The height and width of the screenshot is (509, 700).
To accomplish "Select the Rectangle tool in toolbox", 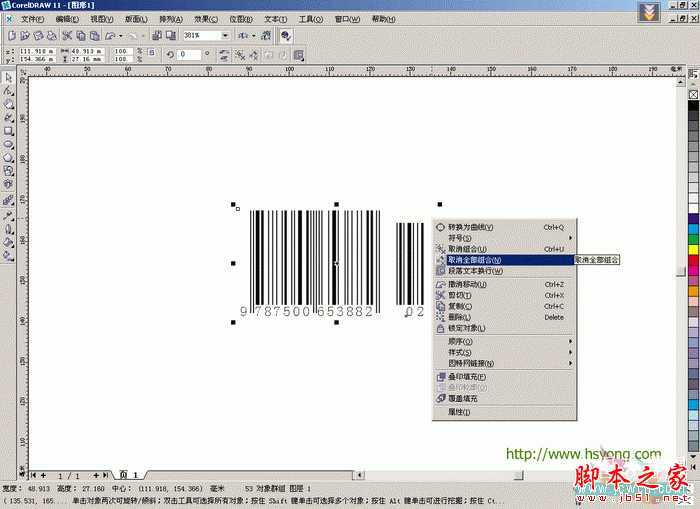I will (8, 131).
